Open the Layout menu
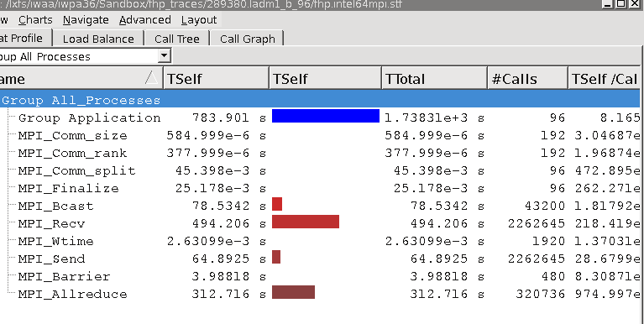Screen dimensions: 644x324 [199, 19]
